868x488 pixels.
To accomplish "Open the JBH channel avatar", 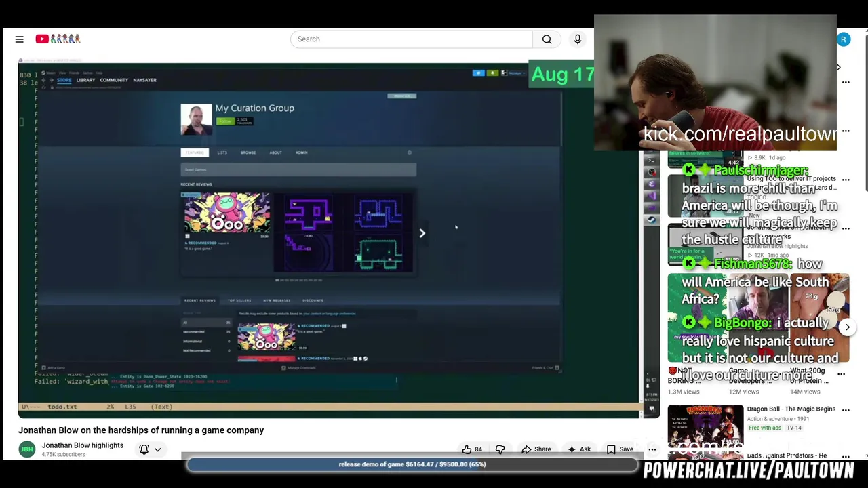I will [x=27, y=449].
